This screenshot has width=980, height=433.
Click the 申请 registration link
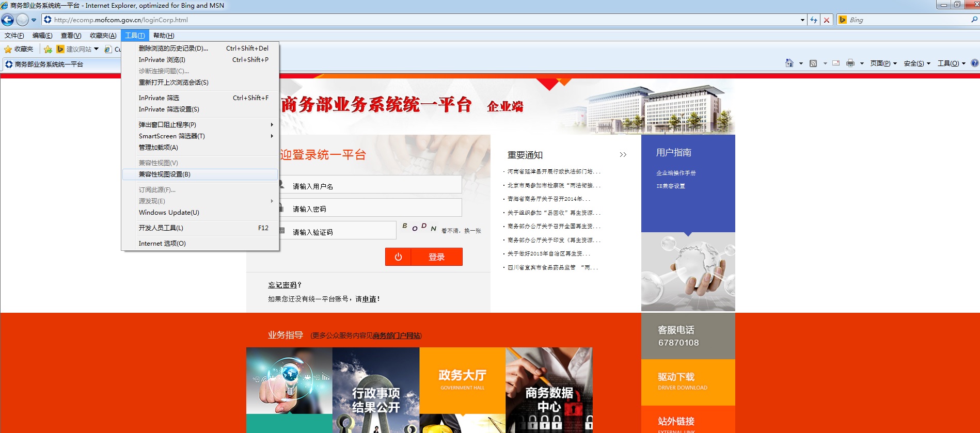pyautogui.click(x=369, y=299)
